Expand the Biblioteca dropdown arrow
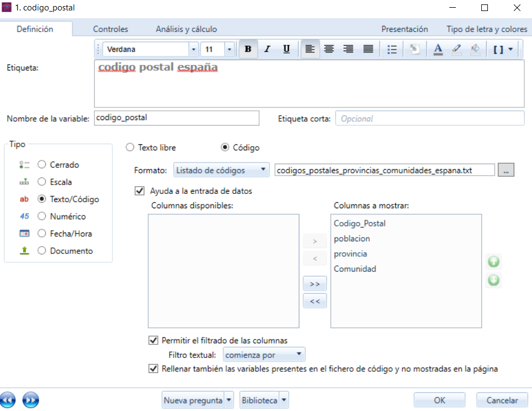Viewport: 532px width, 411px height. click(284, 400)
